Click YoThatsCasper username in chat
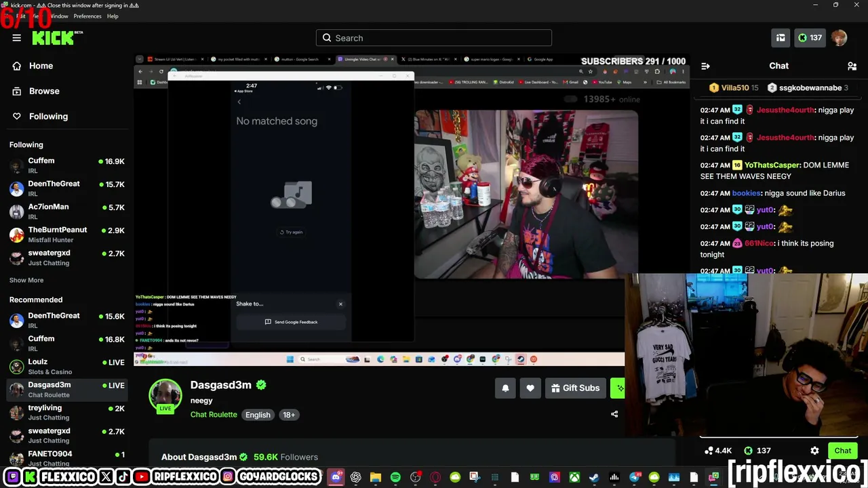Viewport: 868px width, 488px height. [x=772, y=165]
